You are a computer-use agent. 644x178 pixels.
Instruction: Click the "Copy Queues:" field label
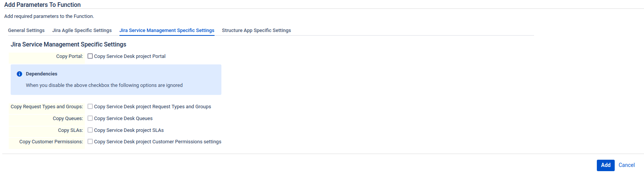(68, 119)
